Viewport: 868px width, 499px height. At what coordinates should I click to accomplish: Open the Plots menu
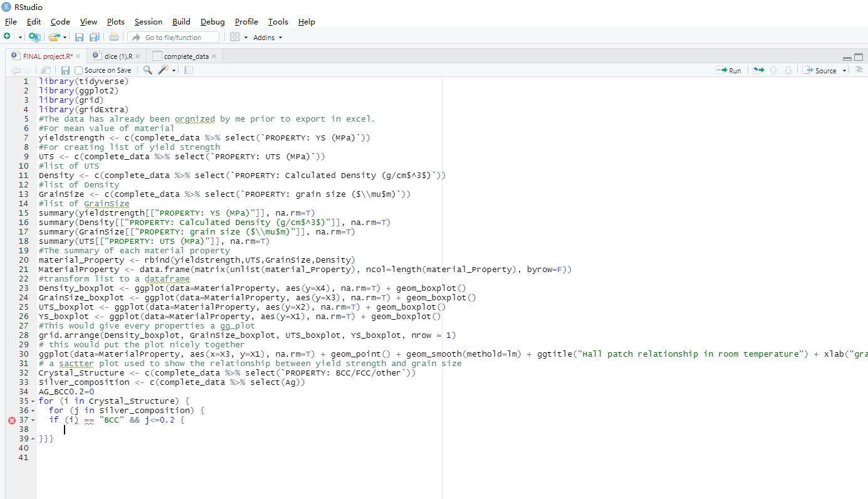pos(116,22)
